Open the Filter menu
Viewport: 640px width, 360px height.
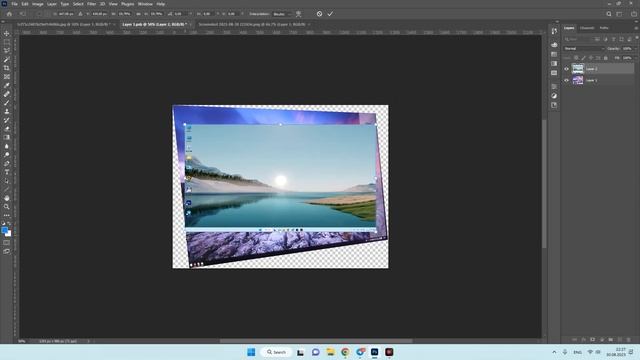[91, 4]
